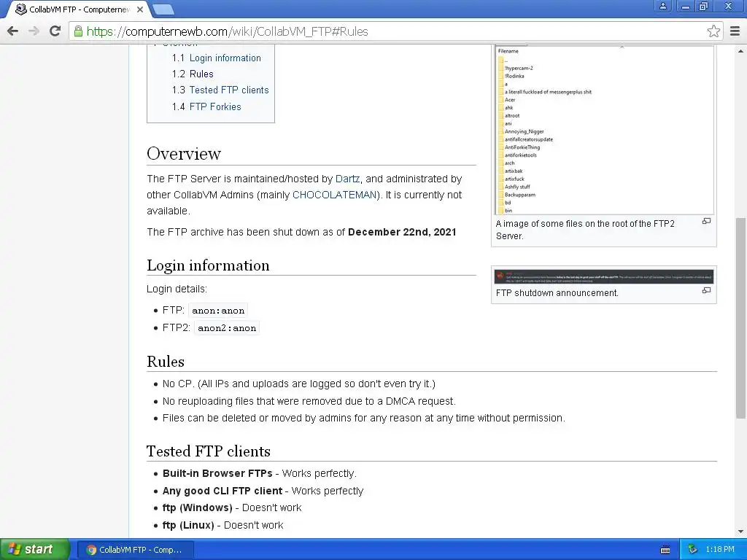Open the CHOCOLATEMAN link
Image resolution: width=747 pixels, height=560 pixels.
(334, 195)
